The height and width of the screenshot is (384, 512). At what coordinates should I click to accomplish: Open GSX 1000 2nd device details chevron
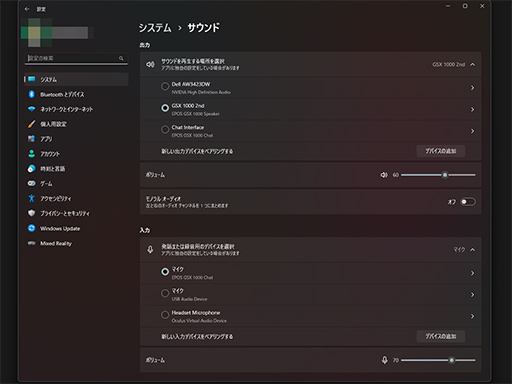click(x=472, y=109)
